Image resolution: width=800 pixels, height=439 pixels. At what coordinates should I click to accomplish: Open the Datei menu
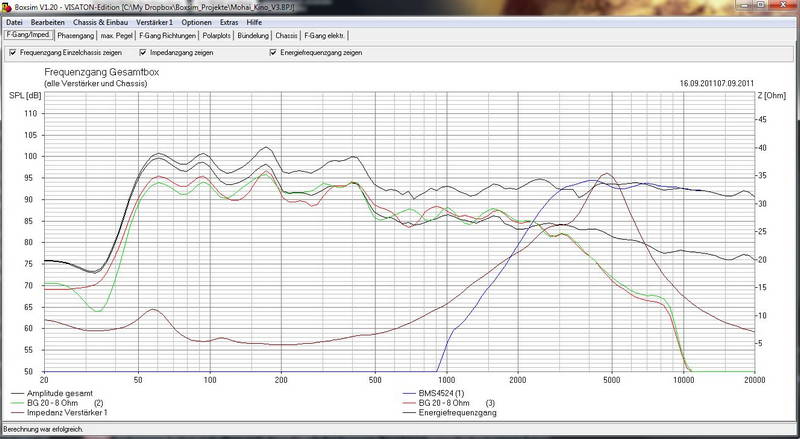14,20
